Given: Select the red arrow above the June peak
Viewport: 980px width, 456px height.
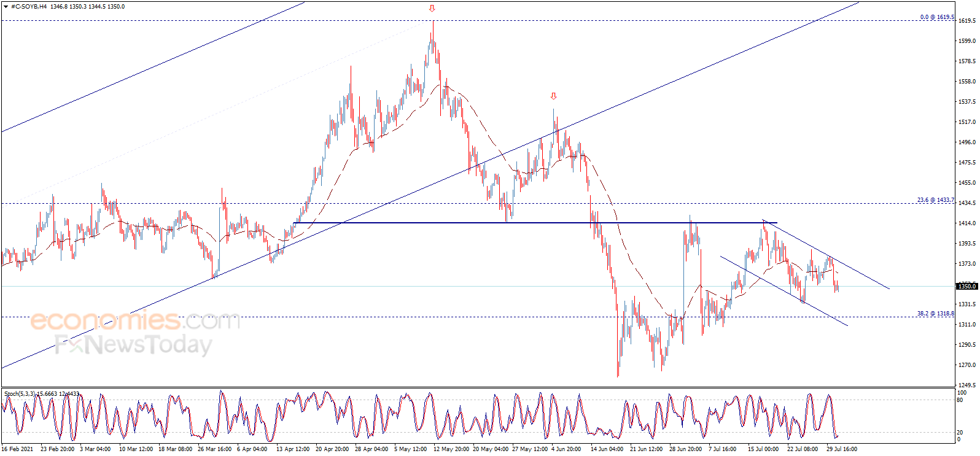Looking at the screenshot, I should pos(554,96).
